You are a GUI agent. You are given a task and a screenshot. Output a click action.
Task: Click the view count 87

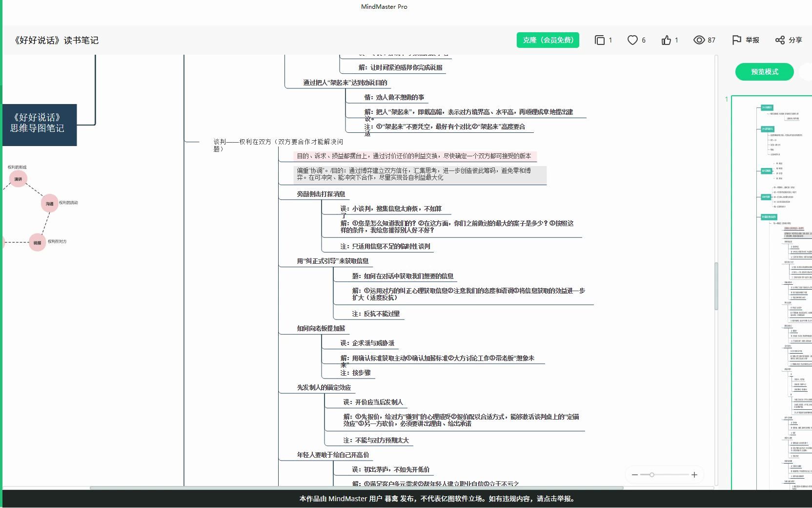[x=711, y=40]
